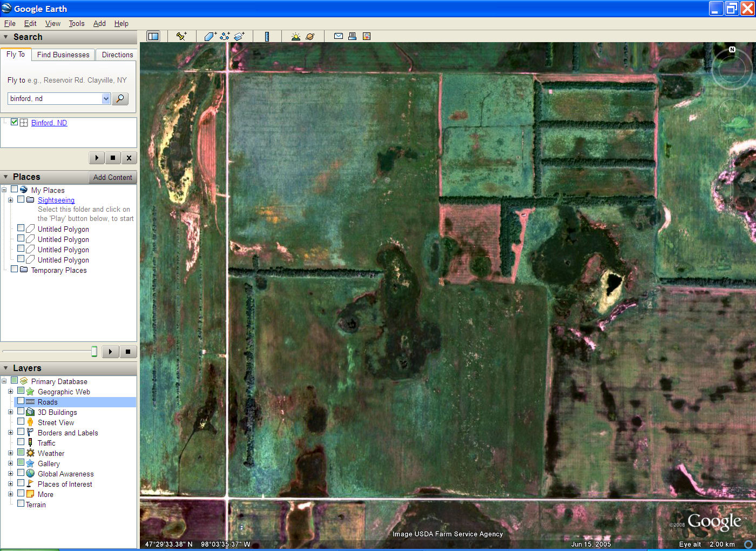Print the current view
The image size is (756, 551).
click(352, 36)
